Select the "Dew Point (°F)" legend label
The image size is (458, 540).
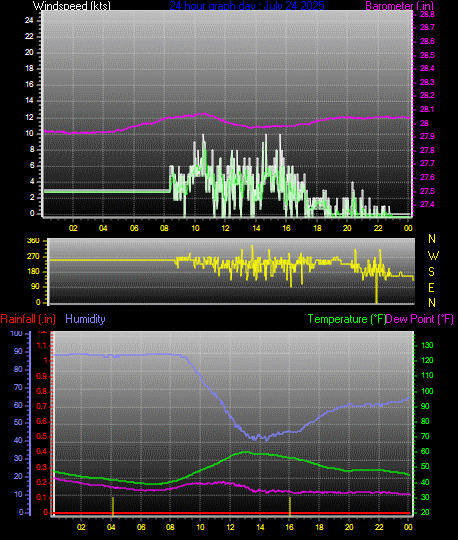pos(419,319)
